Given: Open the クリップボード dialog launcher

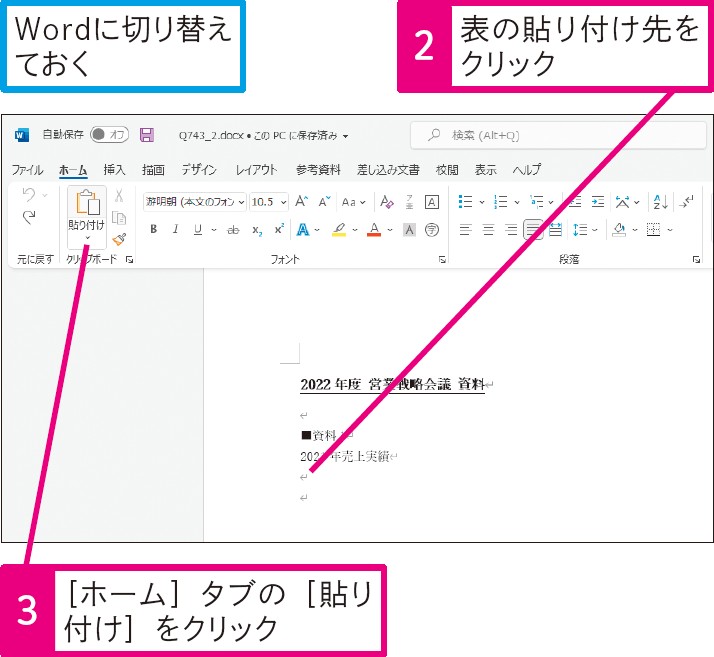Looking at the screenshot, I should pyautogui.click(x=129, y=260).
